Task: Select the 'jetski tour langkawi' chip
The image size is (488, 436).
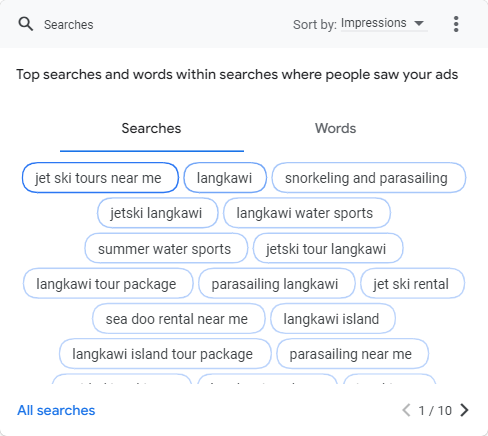Action: [328, 248]
